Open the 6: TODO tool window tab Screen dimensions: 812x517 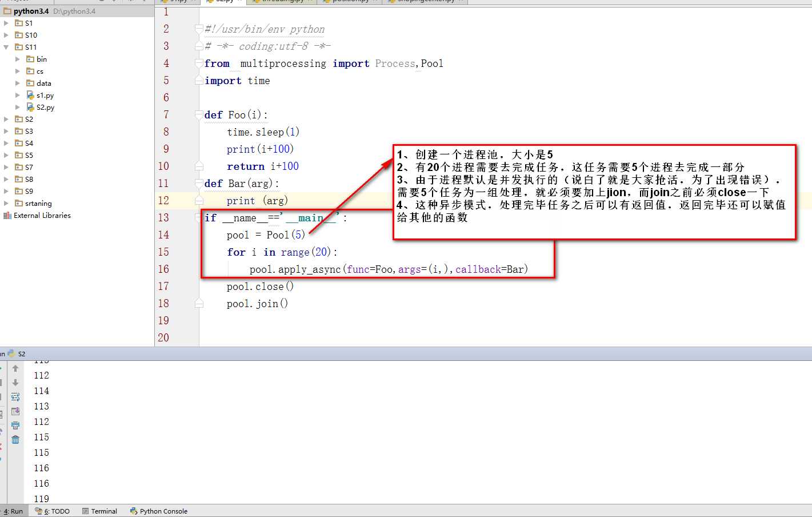tap(53, 511)
